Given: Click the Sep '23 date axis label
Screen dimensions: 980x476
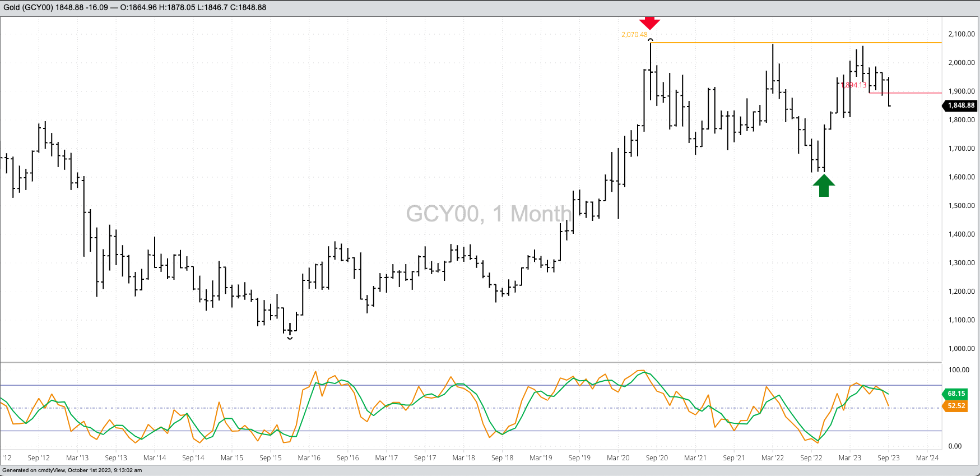Looking at the screenshot, I should pyautogui.click(x=888, y=458).
